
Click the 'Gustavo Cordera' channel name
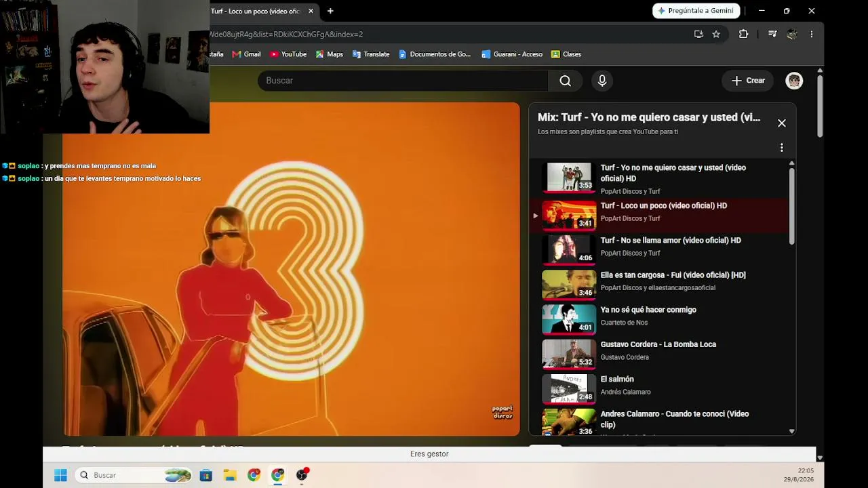click(625, 357)
